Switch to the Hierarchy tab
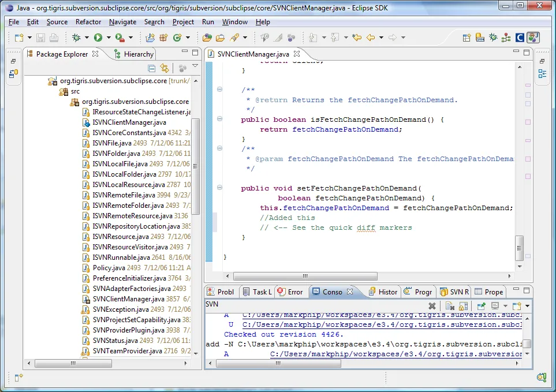This screenshot has height=392, width=556. tap(138, 54)
